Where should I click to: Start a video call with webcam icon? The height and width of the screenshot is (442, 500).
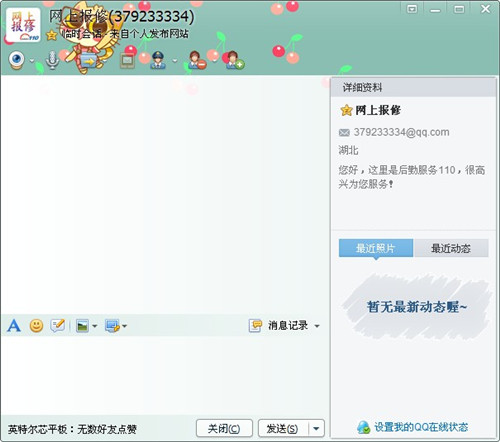point(16,60)
